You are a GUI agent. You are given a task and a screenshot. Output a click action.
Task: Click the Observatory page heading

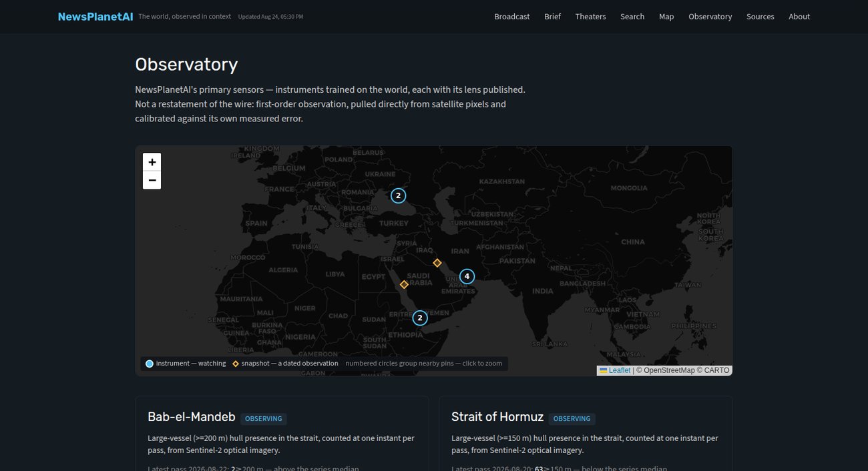[186, 64]
